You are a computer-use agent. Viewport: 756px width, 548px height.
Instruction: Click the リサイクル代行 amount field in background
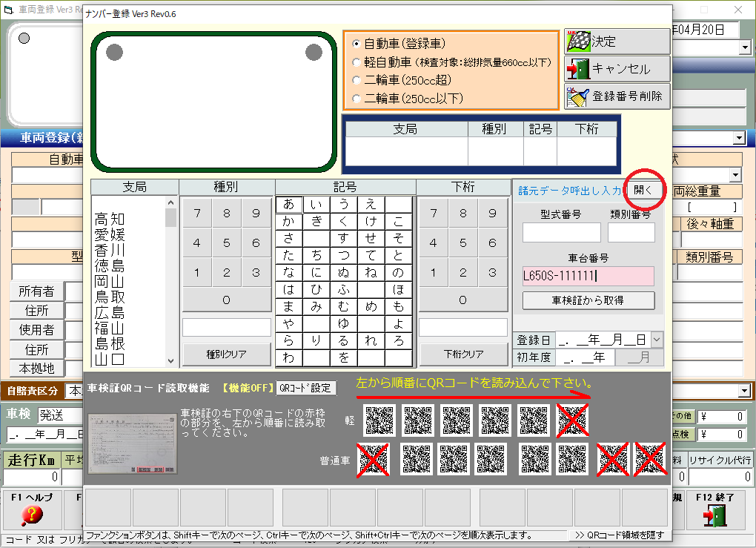tap(720, 477)
